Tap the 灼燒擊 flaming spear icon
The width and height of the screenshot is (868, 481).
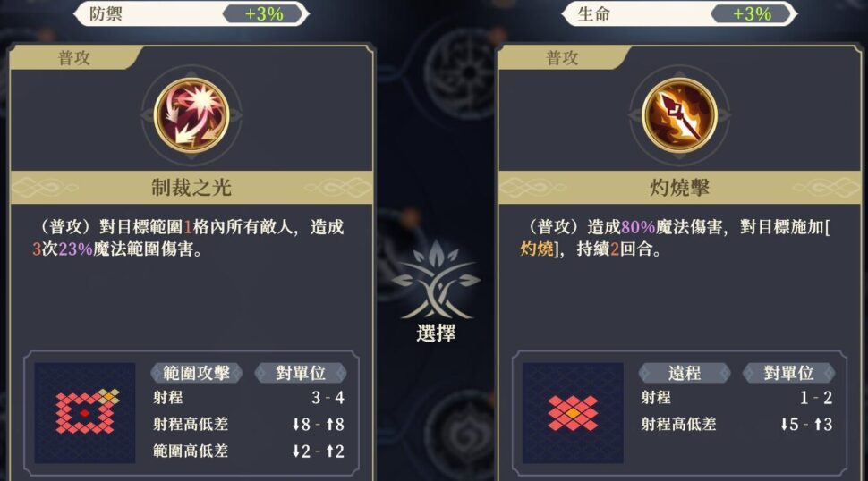(680, 115)
